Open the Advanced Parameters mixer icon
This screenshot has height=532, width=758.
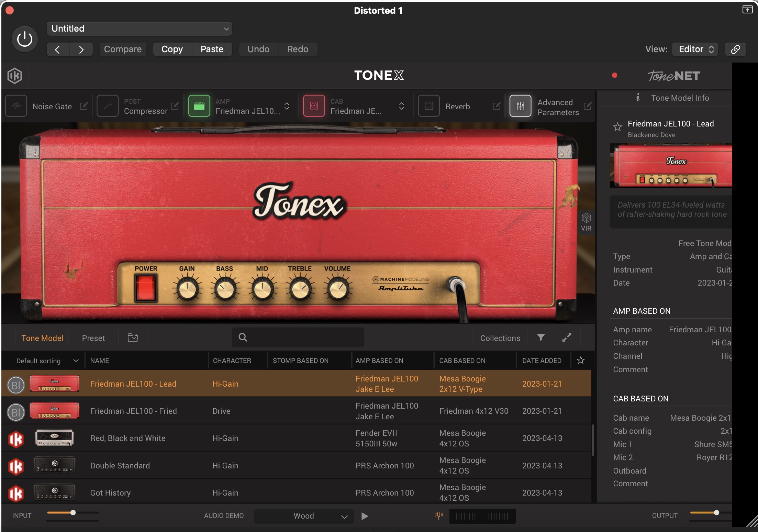tap(520, 106)
